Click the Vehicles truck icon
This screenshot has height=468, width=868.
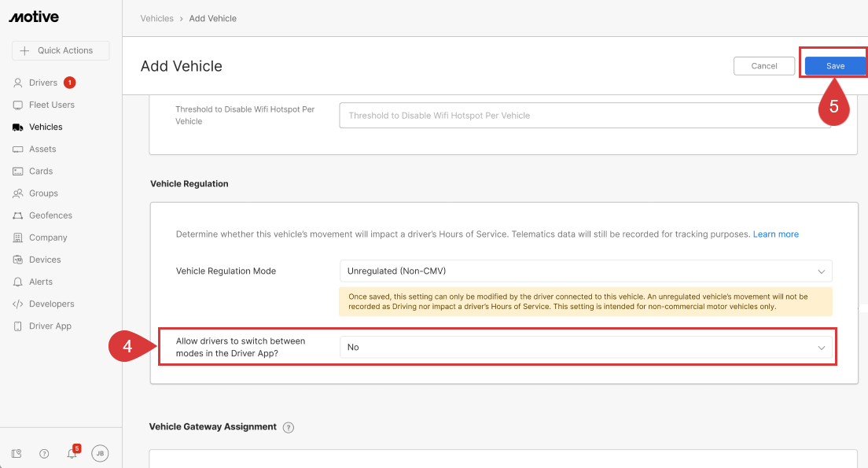point(18,127)
